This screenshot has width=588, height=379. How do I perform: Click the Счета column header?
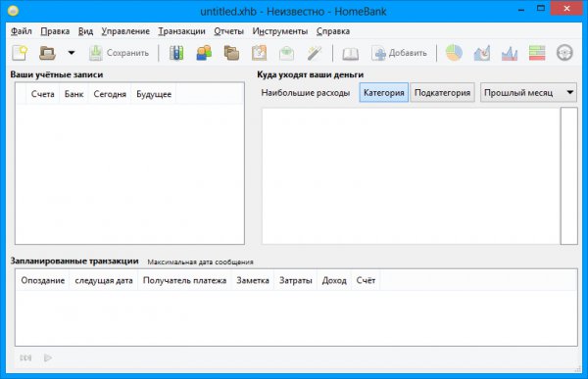click(43, 94)
